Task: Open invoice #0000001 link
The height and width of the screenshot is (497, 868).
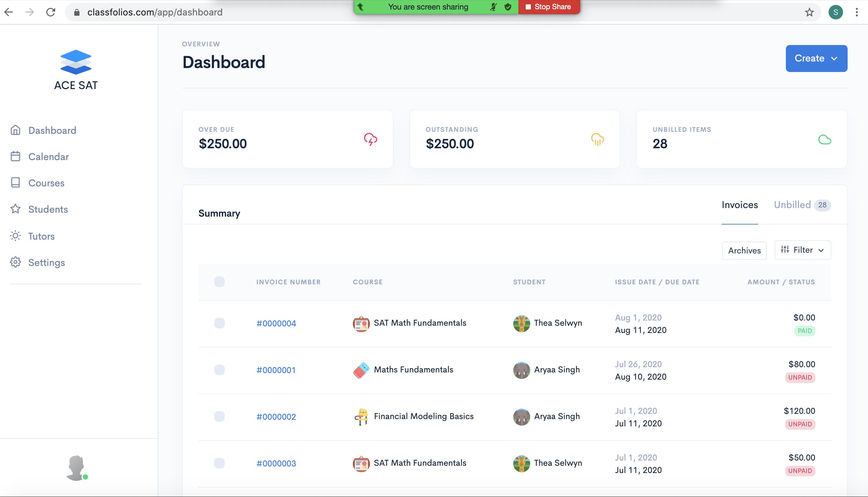Action: [276, 370]
